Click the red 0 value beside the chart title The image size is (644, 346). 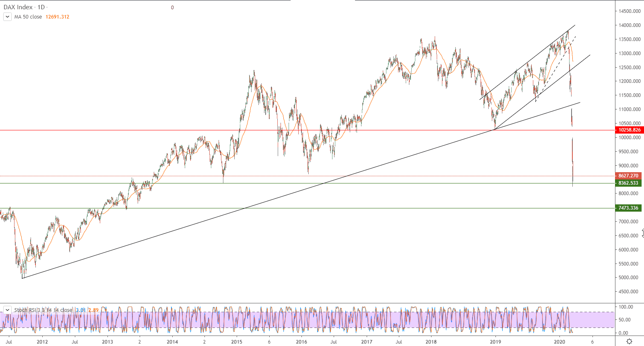172,8
